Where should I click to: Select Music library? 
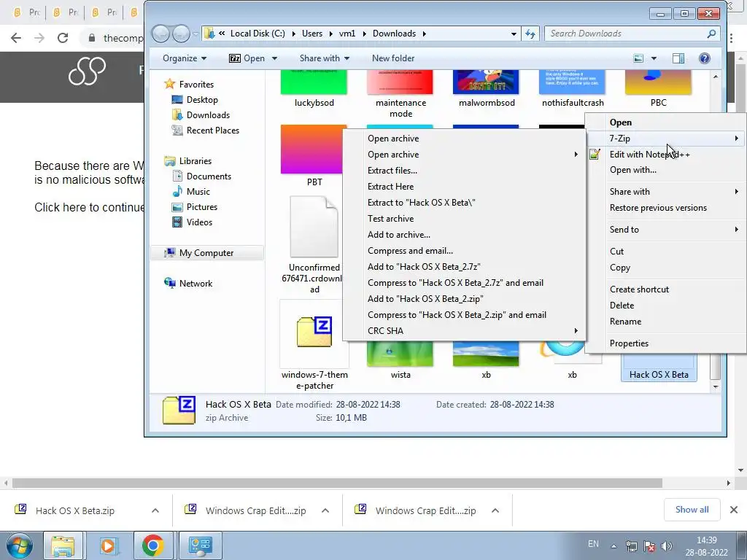[x=198, y=192]
